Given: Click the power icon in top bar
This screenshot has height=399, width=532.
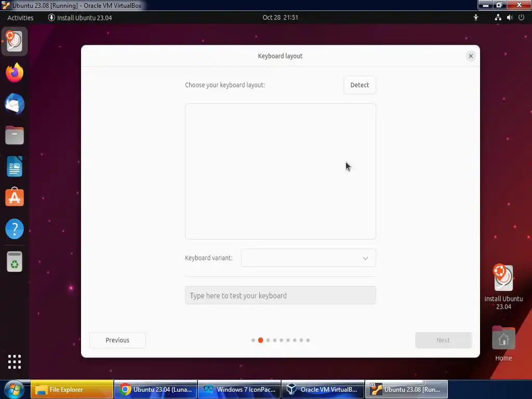Looking at the screenshot, I should coord(521,18).
